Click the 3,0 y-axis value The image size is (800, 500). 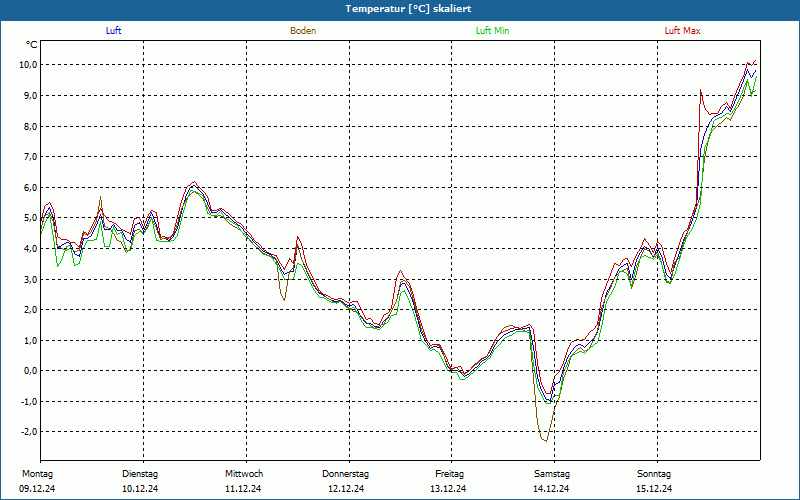[x=31, y=279]
